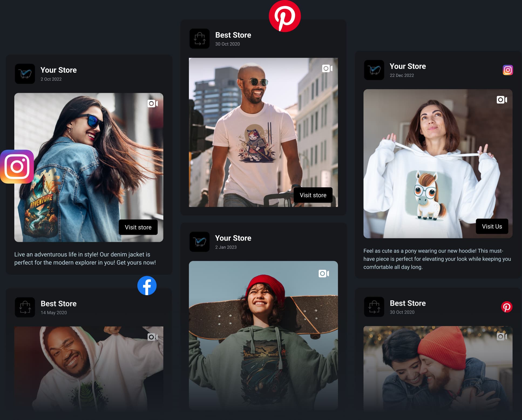The image size is (522, 420).
Task: Open the Best Store name dated 14 May 2020
Action: coord(59,303)
